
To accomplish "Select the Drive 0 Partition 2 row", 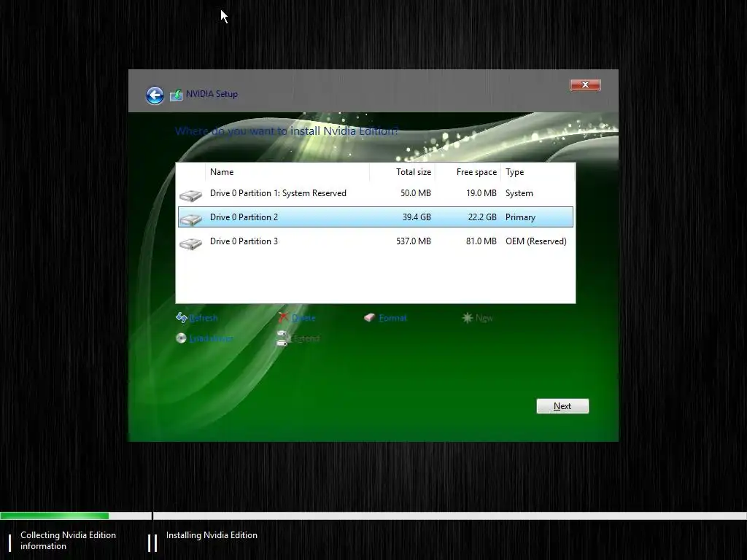I will (376, 217).
